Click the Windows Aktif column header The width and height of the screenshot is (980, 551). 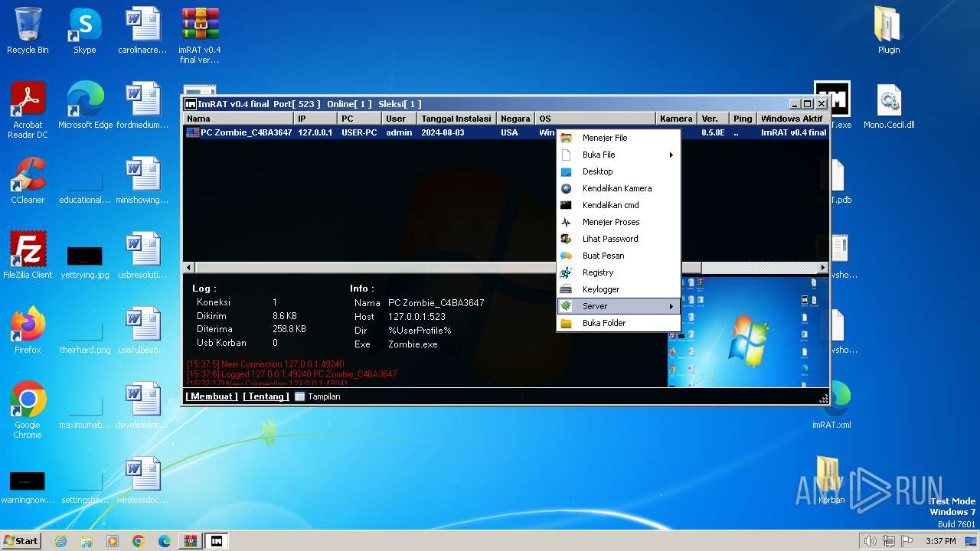tap(792, 119)
